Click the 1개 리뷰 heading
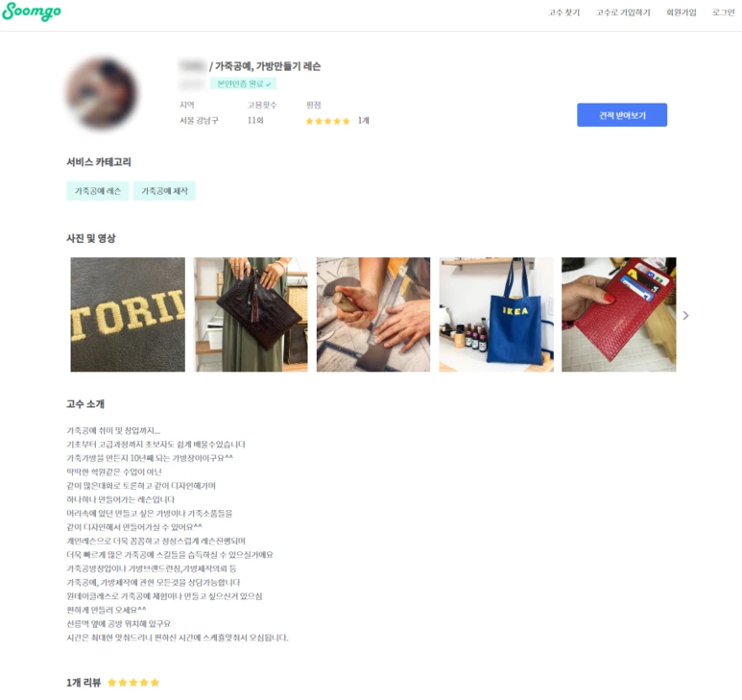 (x=84, y=683)
